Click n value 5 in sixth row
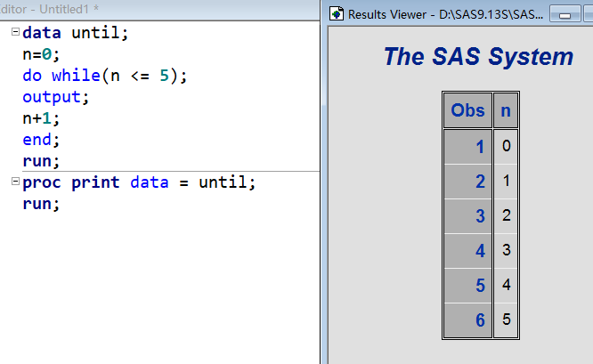Image resolution: width=593 pixels, height=364 pixels. [x=506, y=320]
